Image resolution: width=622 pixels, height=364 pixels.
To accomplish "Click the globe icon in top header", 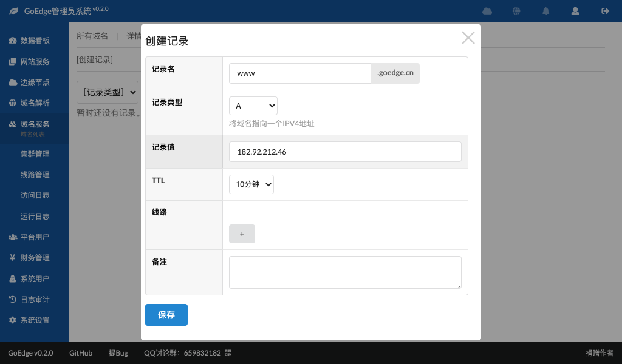I will [x=516, y=11].
